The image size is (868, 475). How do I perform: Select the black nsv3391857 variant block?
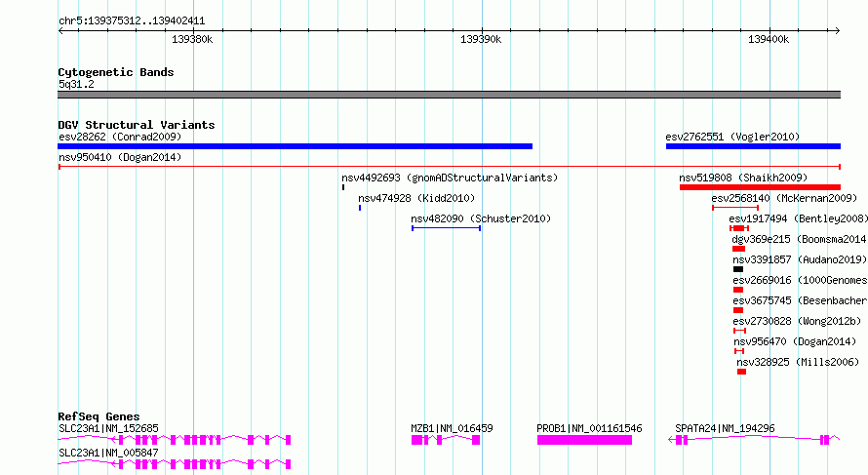[x=738, y=269]
